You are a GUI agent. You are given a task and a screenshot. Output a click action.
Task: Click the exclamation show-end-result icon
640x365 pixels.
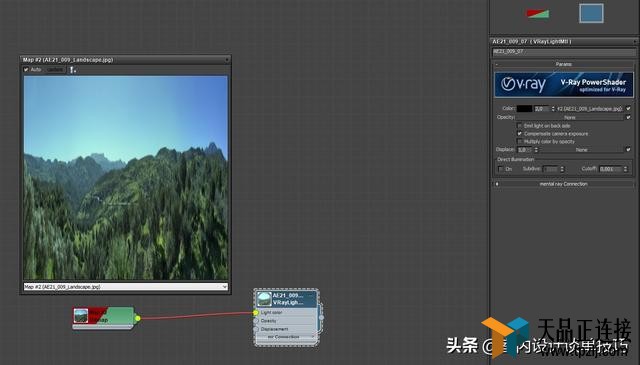pos(73,70)
